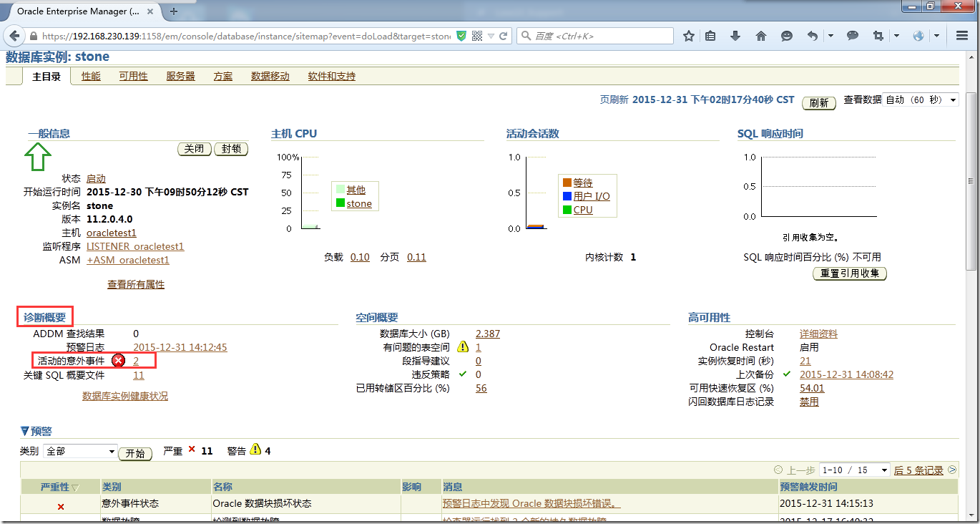Click the next-page arrow icon after 后 5 条记录

tap(952, 470)
